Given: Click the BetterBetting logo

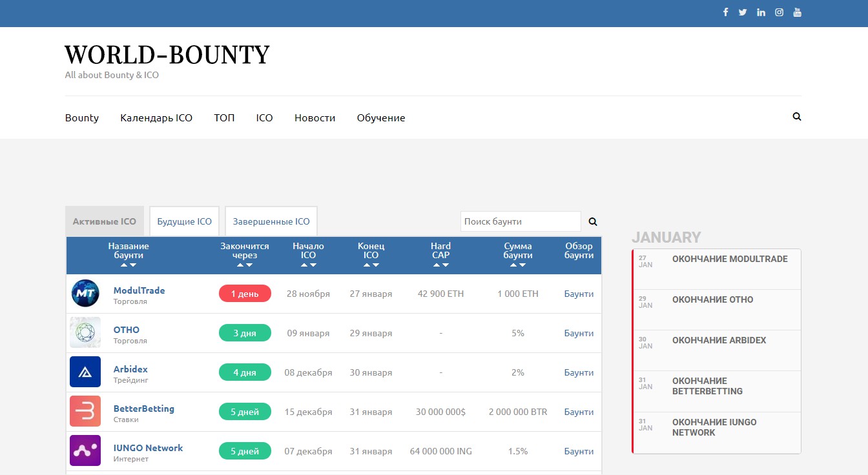Looking at the screenshot, I should (x=85, y=412).
